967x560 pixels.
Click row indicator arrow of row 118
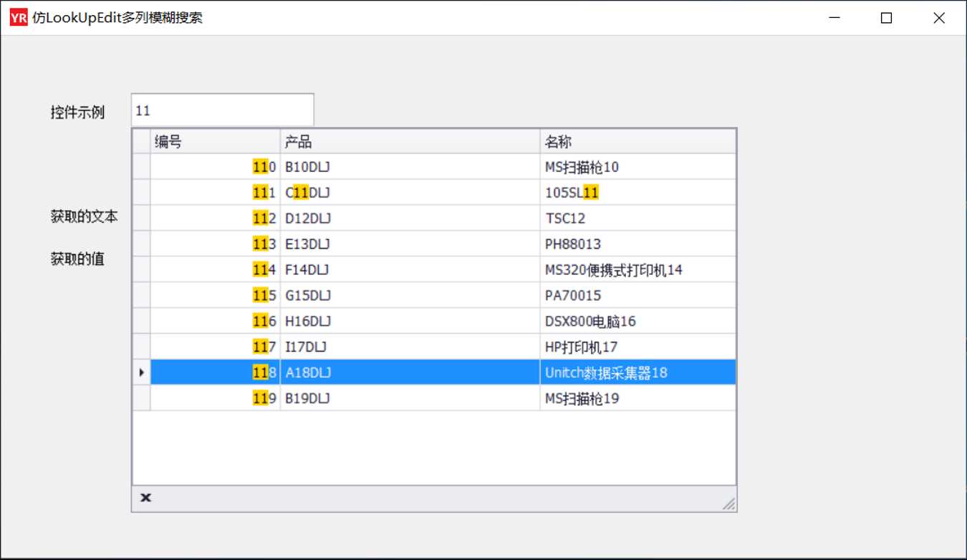[141, 372]
